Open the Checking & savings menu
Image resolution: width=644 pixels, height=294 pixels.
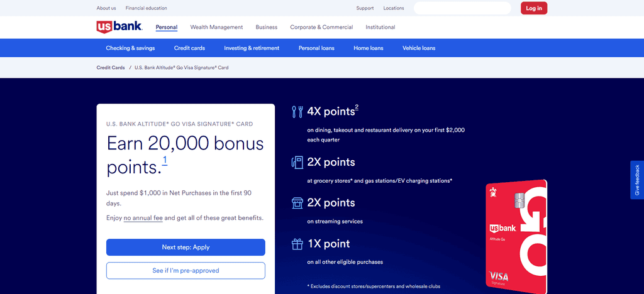(x=130, y=48)
